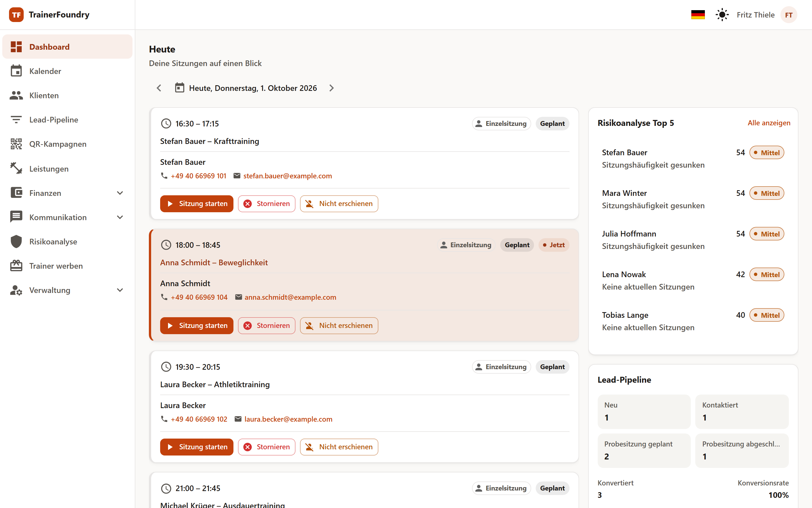Expand the Verwaltung submenu chevron
Viewport: 812px width, 508px height.
120,290
